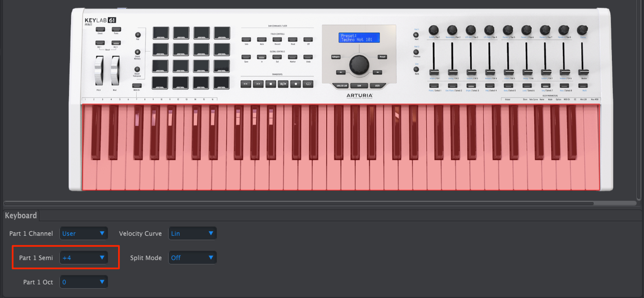Click the Live Bank round button
Image resolution: width=644 pixels, height=298 pixels.
[x=416, y=69]
